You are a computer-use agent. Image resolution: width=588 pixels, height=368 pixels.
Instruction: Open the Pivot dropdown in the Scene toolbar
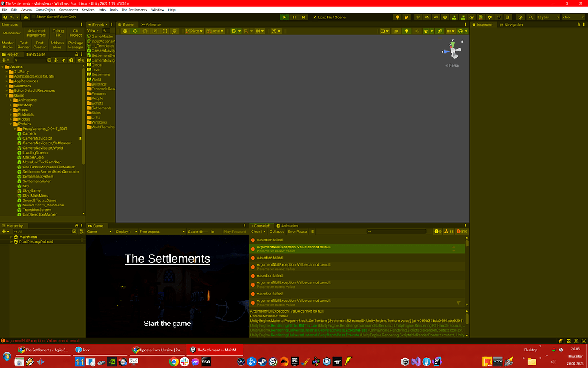[x=194, y=32]
